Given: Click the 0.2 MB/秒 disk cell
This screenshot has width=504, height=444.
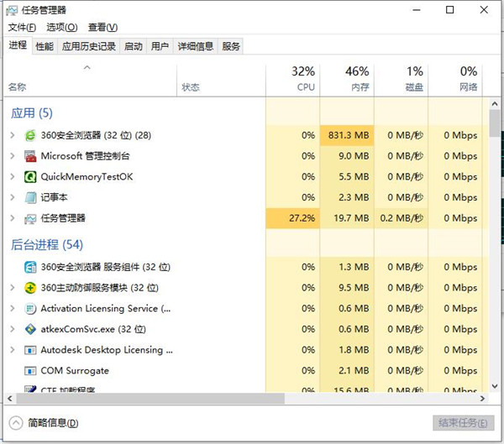Looking at the screenshot, I should click(402, 218).
